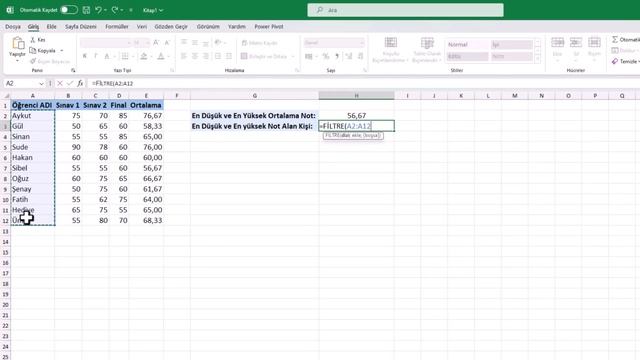
Task: Open Tablo Olarak Biçimlendir button
Action: (427, 50)
